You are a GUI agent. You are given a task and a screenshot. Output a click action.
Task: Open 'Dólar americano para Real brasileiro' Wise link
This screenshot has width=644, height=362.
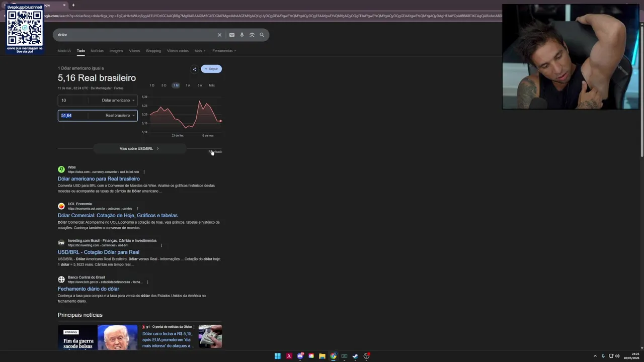tap(99, 178)
